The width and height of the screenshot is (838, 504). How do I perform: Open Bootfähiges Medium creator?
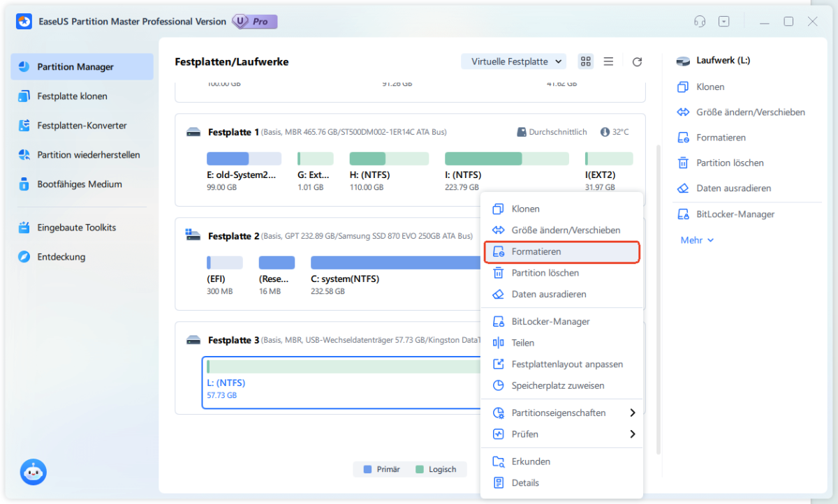point(82,184)
